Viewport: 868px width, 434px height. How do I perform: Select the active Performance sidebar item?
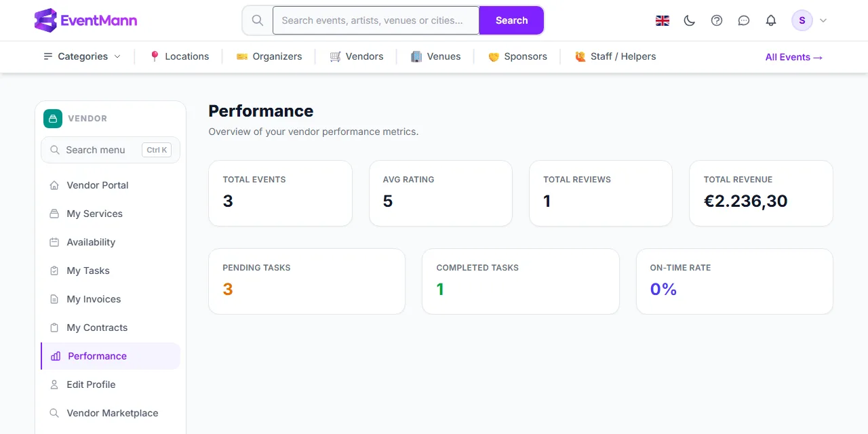click(111, 356)
